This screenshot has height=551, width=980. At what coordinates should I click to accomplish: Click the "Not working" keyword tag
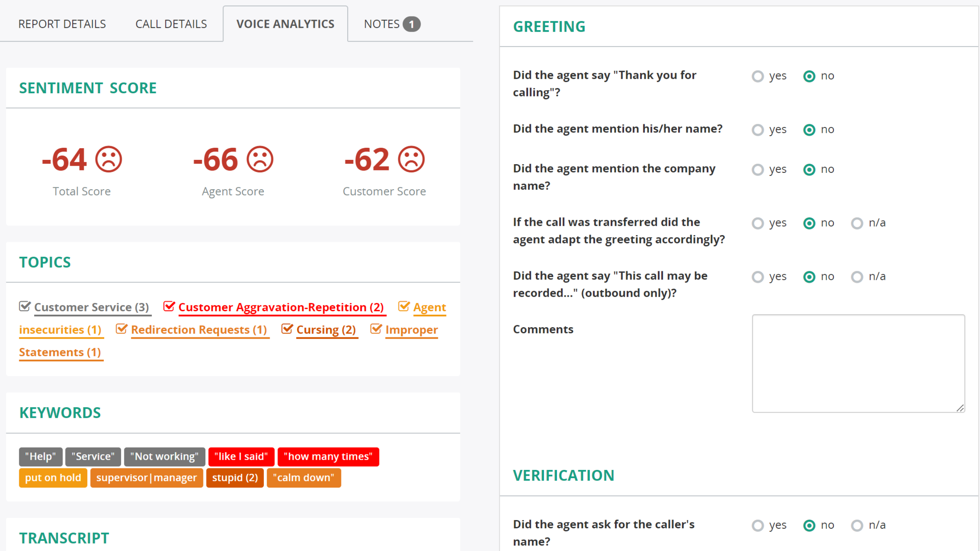164,457
